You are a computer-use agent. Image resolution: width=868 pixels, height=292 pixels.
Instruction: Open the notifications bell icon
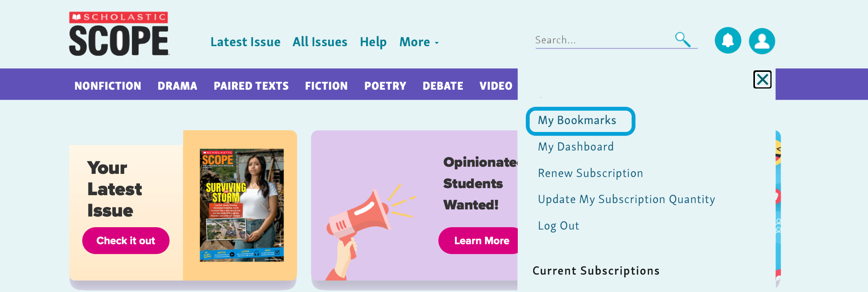pyautogui.click(x=728, y=40)
